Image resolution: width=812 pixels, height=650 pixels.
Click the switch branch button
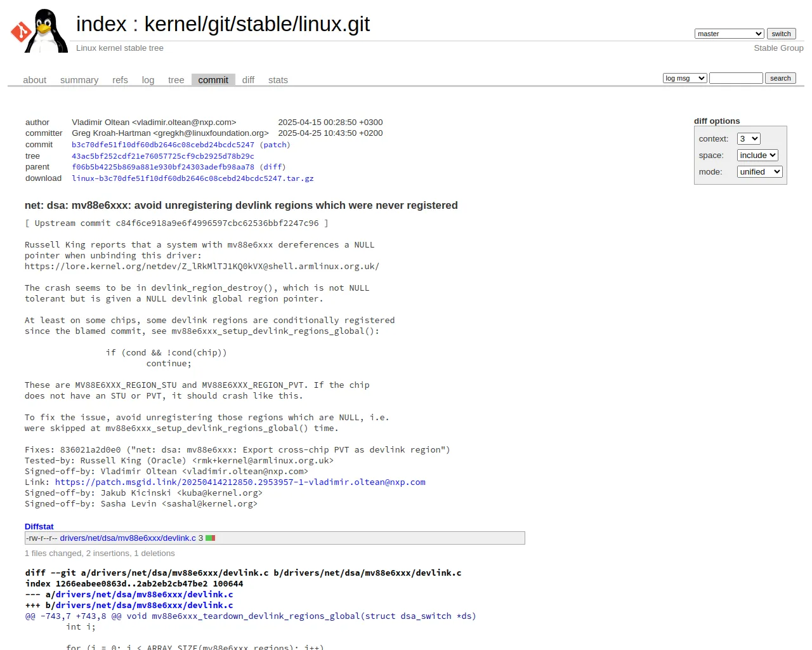point(781,34)
